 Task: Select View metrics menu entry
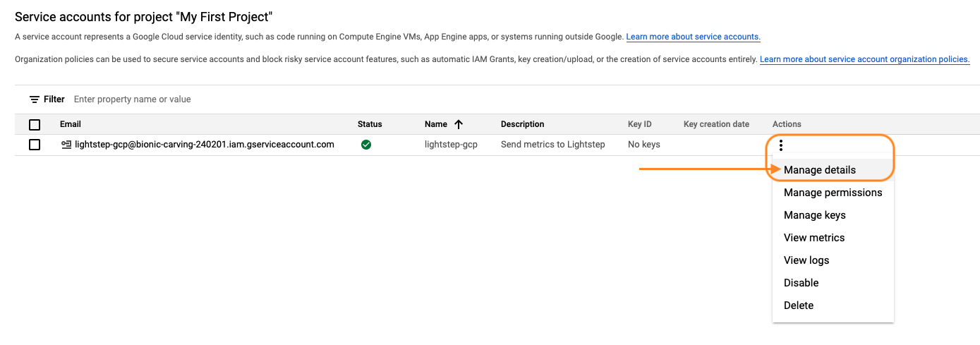coord(813,238)
